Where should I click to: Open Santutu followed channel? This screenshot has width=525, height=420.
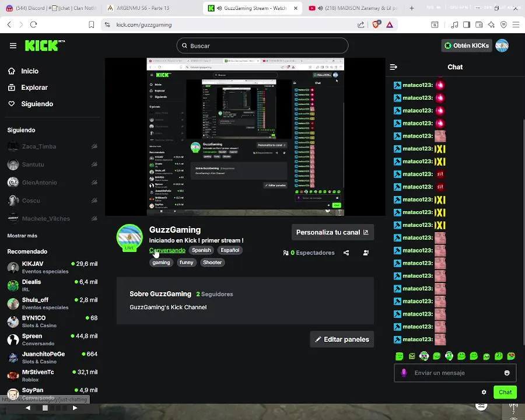pos(52,164)
